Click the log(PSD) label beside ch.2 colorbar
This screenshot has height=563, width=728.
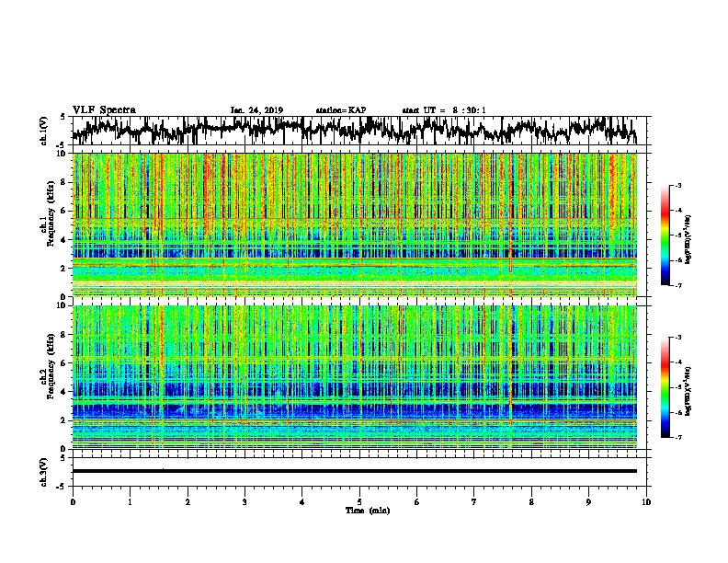point(688,391)
